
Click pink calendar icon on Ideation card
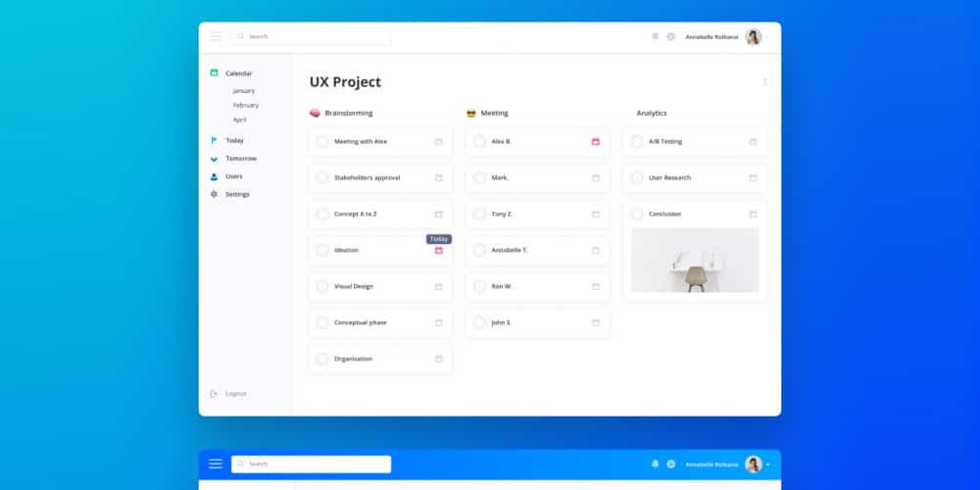439,251
